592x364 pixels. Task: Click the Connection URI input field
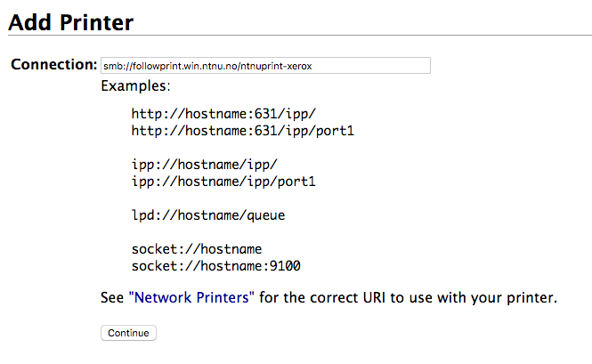[265, 65]
